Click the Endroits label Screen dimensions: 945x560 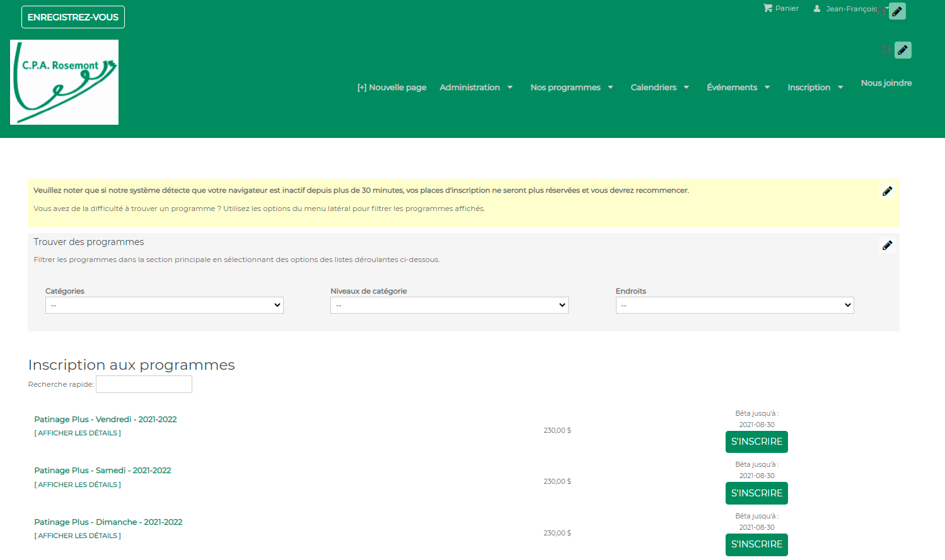point(631,291)
